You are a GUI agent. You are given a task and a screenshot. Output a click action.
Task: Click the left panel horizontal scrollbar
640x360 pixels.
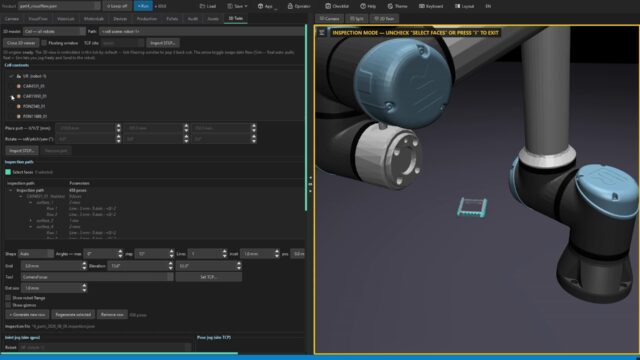pyautogui.click(x=119, y=353)
